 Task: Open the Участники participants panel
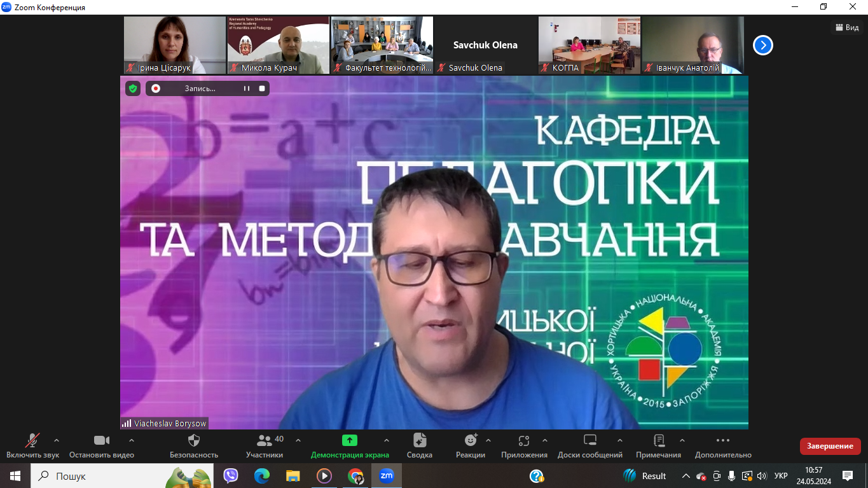[265, 440]
